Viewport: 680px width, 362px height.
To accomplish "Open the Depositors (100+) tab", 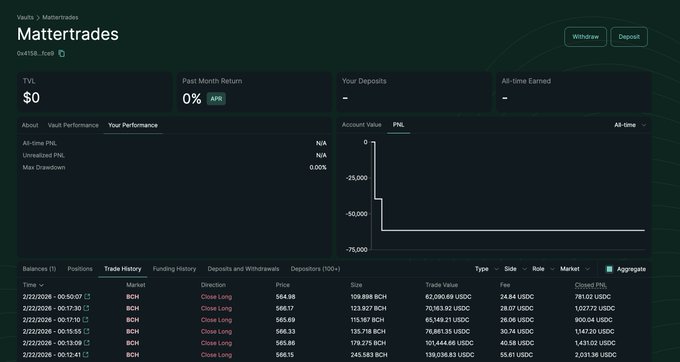I will click(x=315, y=269).
